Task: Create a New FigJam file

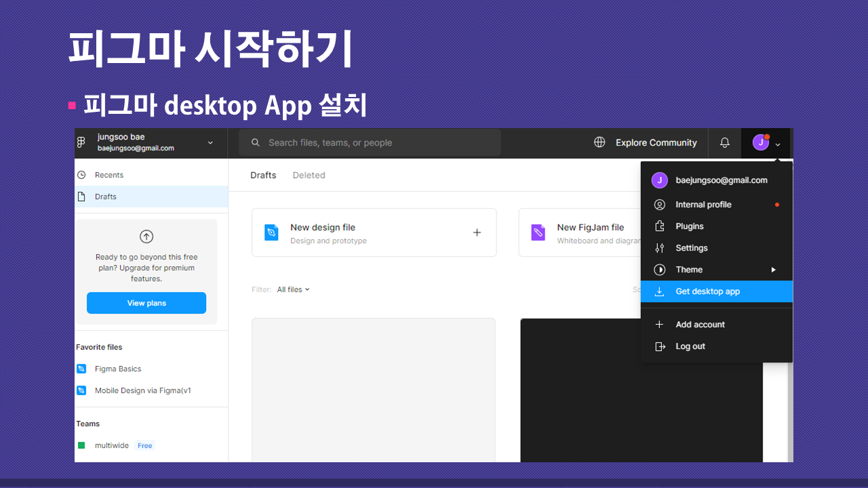Action: [x=580, y=232]
